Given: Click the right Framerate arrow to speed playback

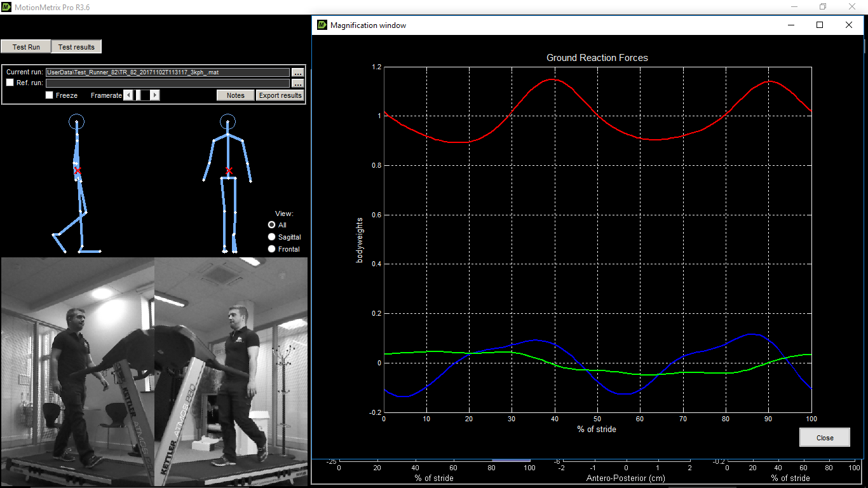Looking at the screenshot, I should click(x=154, y=95).
